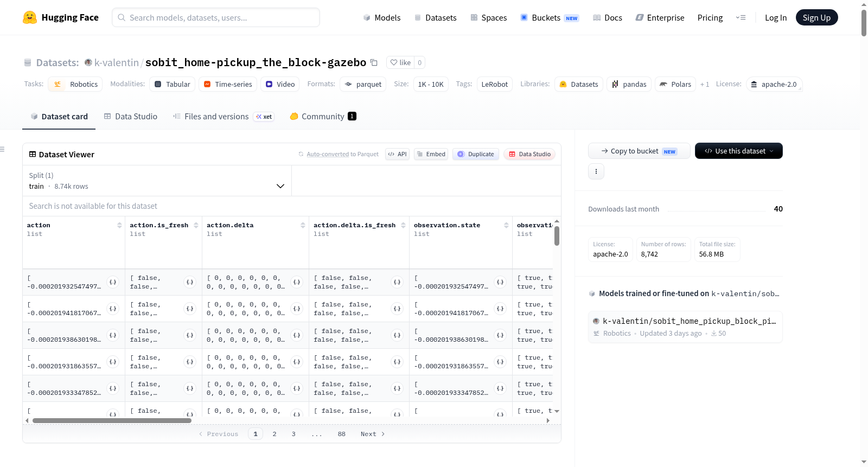Open Buckets in the top navigation
The width and height of the screenshot is (868, 467).
pos(550,17)
